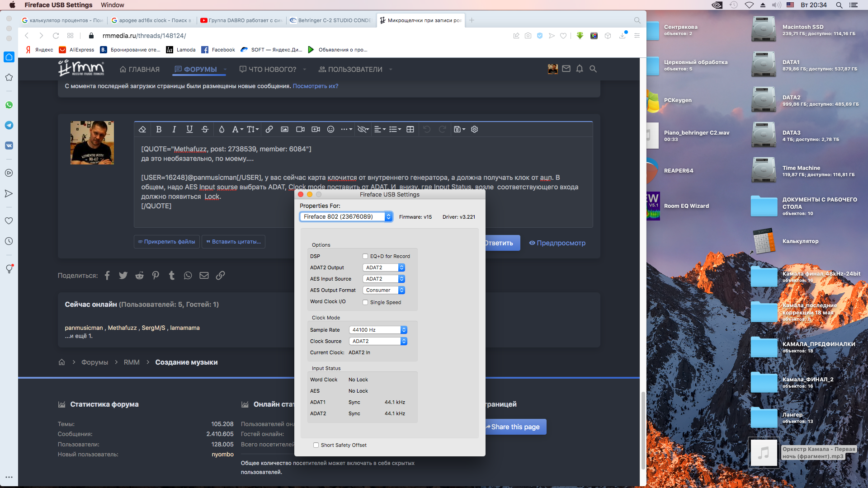The width and height of the screenshot is (868, 488).
Task: Apply Strikethrough formatting in editor
Action: tap(205, 129)
